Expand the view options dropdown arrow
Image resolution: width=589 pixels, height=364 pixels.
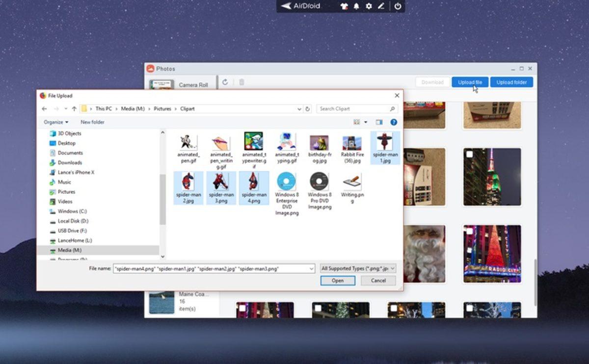click(365, 122)
